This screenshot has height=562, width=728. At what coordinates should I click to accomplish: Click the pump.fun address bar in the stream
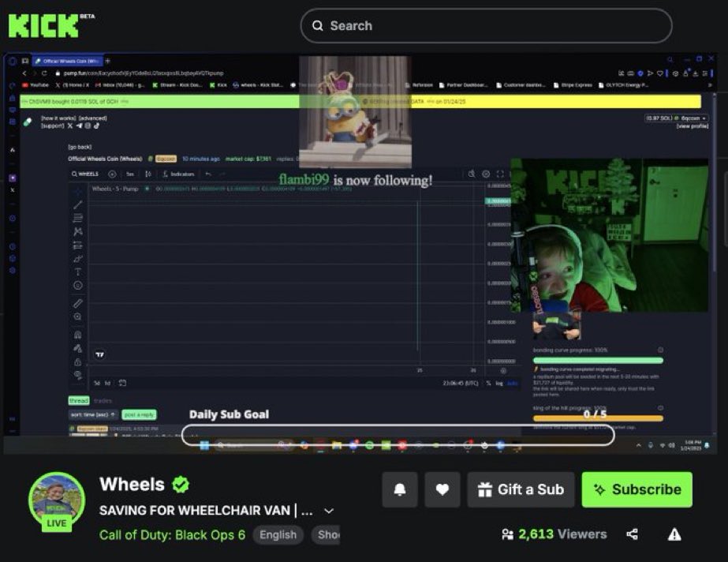[x=144, y=73]
